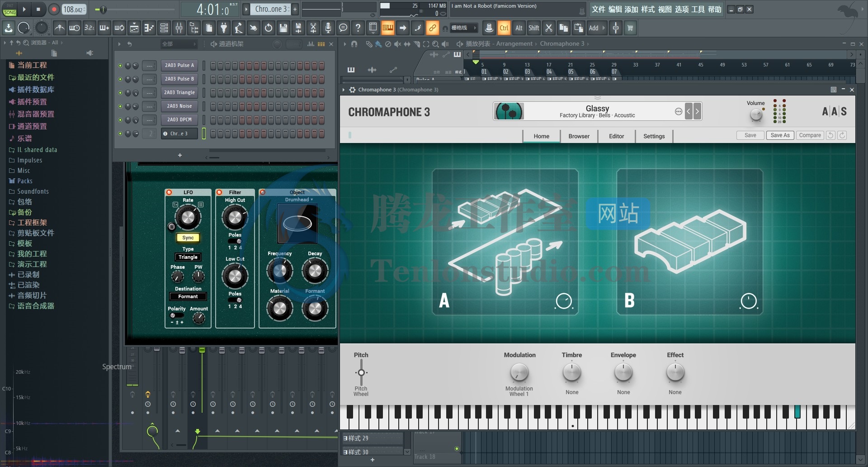Image resolution: width=868 pixels, height=467 pixels.
Task: Click the Shift key button in toolbar
Action: tap(534, 28)
